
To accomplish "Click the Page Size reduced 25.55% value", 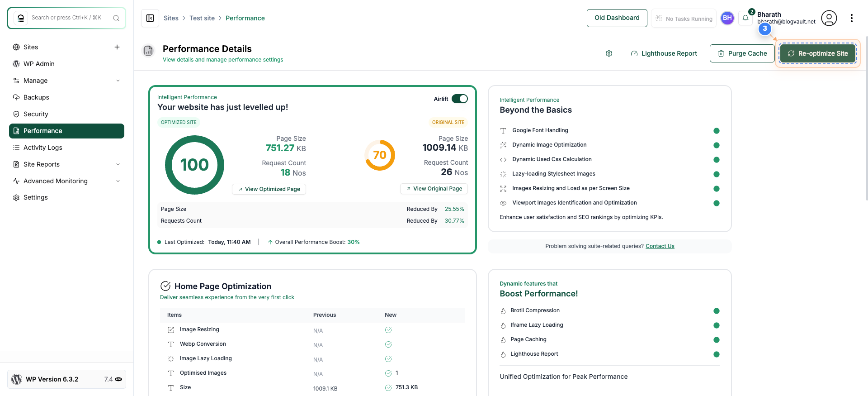I will [454, 209].
